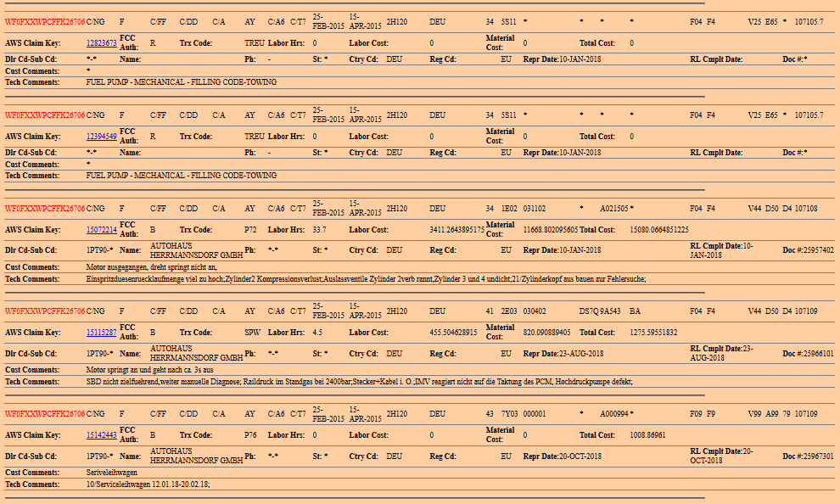Click part number DS7Q 9A543
This screenshot has height=504, width=840.
(602, 311)
